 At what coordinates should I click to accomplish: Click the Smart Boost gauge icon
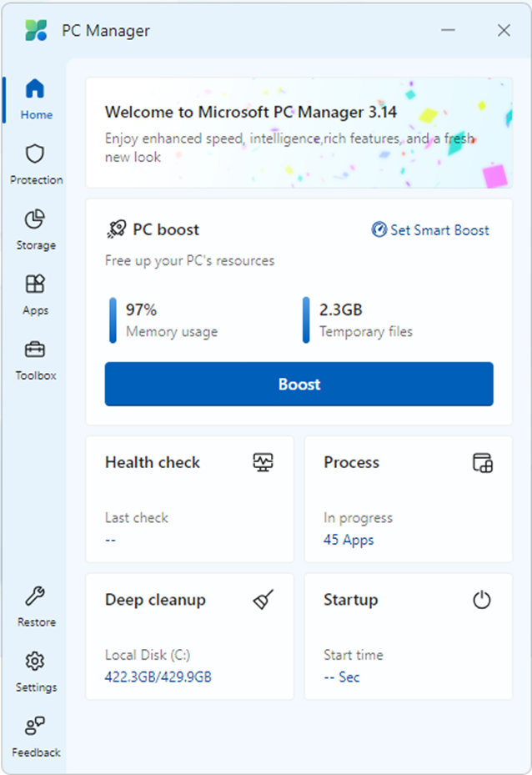tap(379, 229)
